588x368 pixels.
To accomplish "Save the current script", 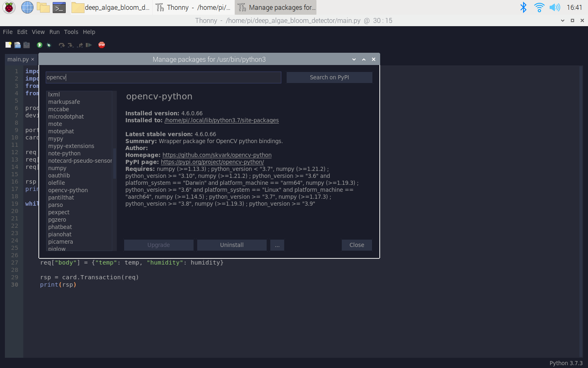I will 26,45.
